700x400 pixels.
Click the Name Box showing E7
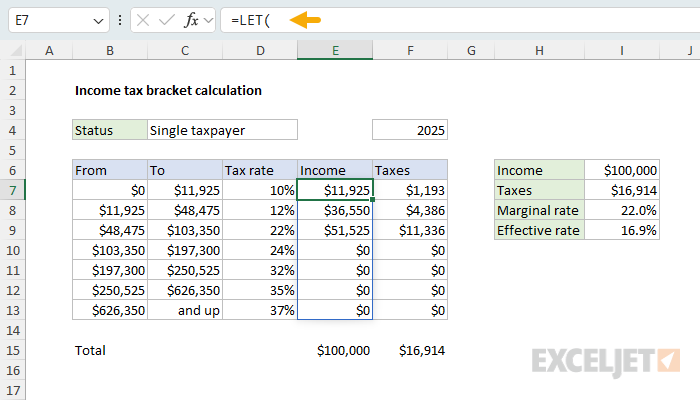point(58,20)
